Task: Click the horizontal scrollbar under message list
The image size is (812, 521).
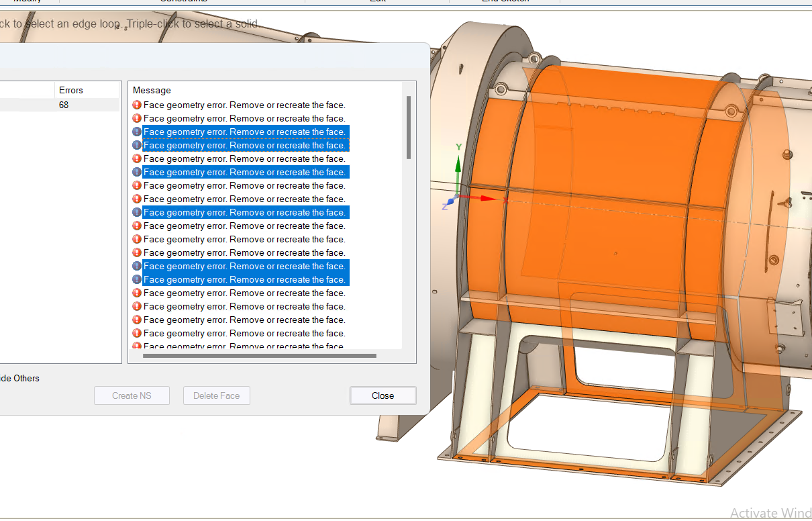Action: [x=260, y=356]
